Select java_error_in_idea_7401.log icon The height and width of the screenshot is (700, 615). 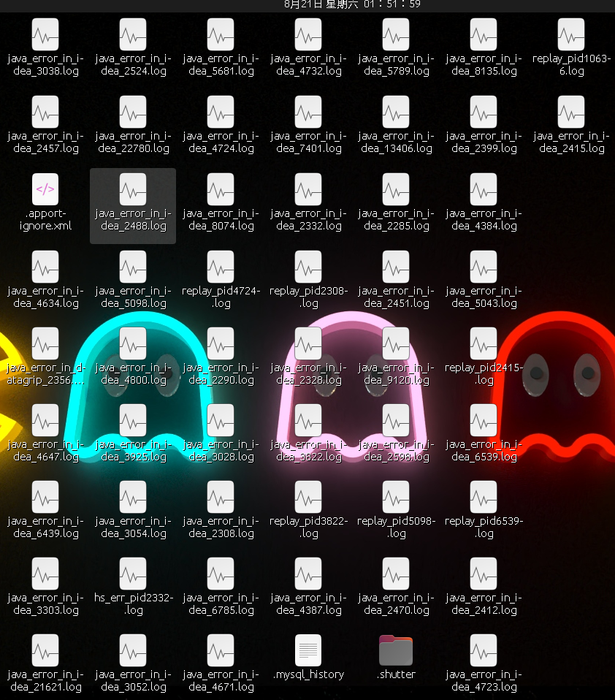tap(308, 112)
